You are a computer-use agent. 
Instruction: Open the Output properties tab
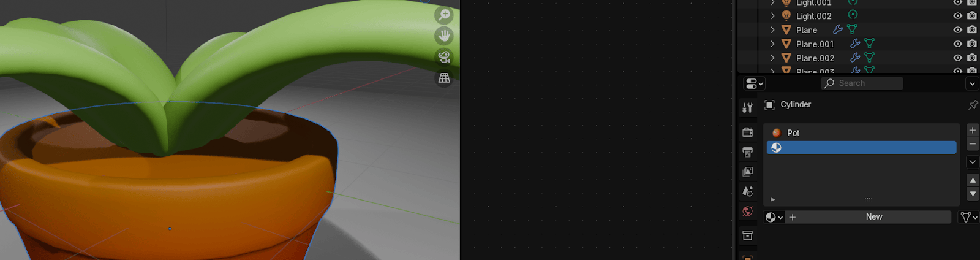(747, 152)
